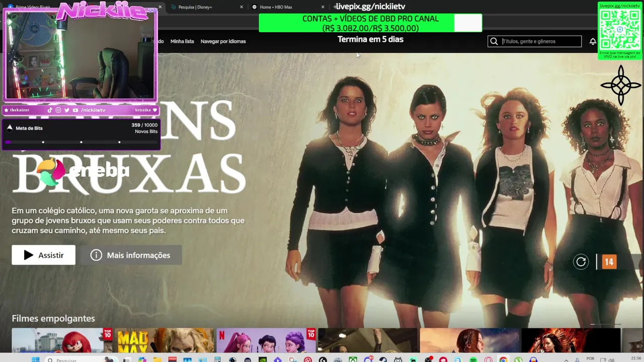
Task: Close the Home • HBO Max tab
Action: point(323,7)
